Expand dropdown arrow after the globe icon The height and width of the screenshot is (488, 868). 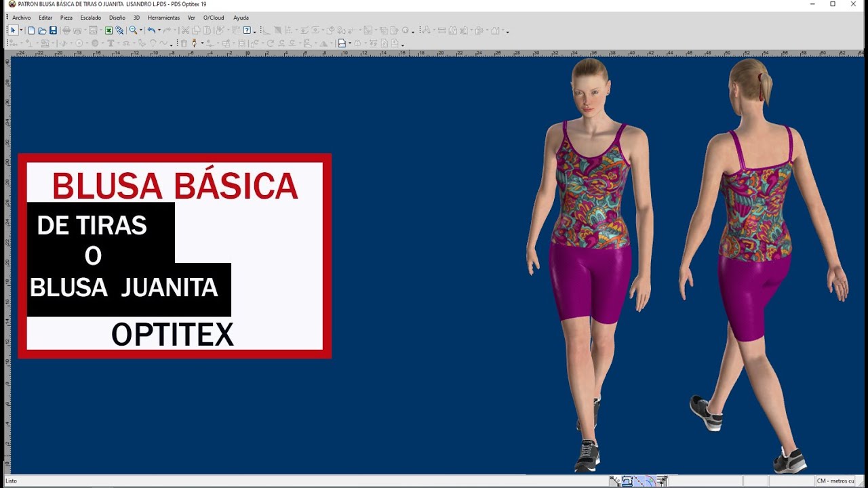[x=413, y=32]
